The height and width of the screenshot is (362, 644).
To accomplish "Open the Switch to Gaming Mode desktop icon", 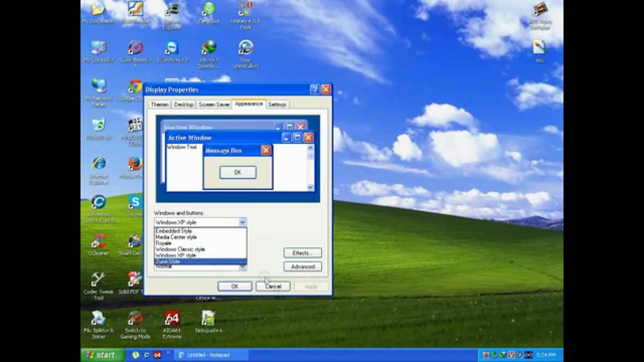I will point(135,325).
